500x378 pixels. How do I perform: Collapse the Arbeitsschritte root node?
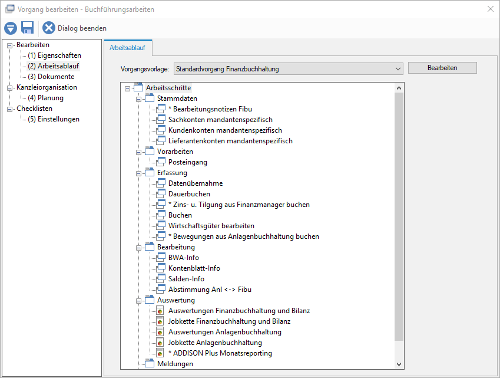coord(127,88)
